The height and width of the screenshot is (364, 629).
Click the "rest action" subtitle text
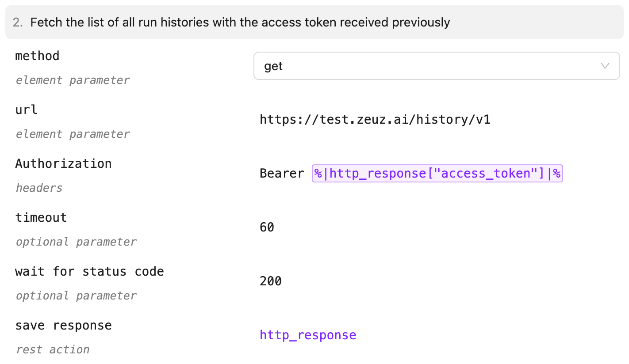pos(52,349)
